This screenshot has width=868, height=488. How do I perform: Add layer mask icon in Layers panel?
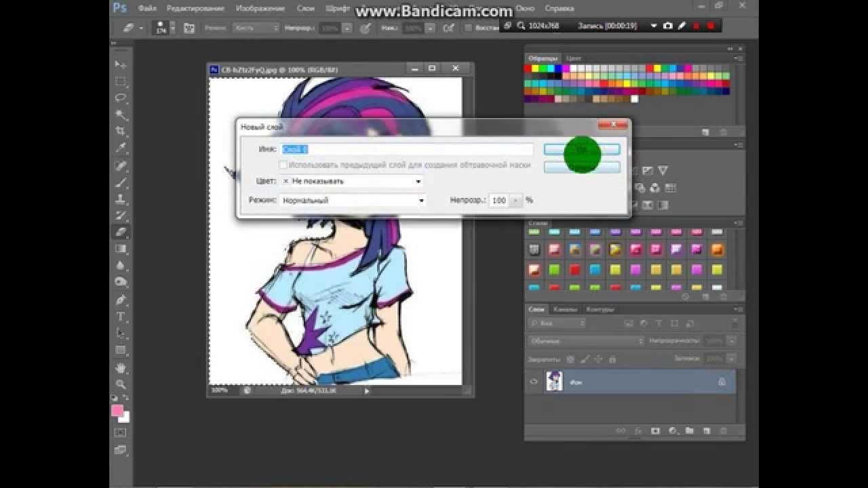coord(655,430)
